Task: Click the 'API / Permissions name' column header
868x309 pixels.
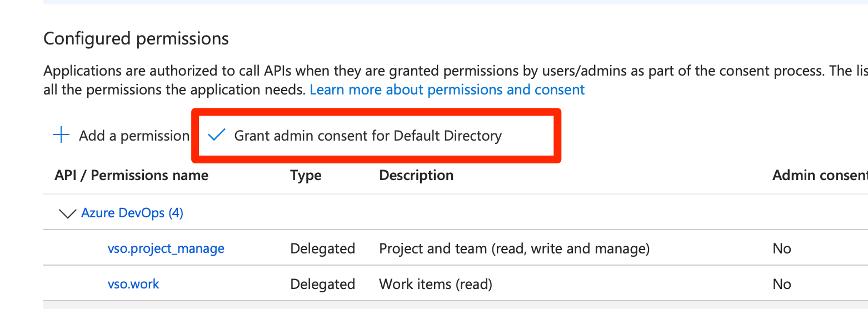Action: click(131, 176)
